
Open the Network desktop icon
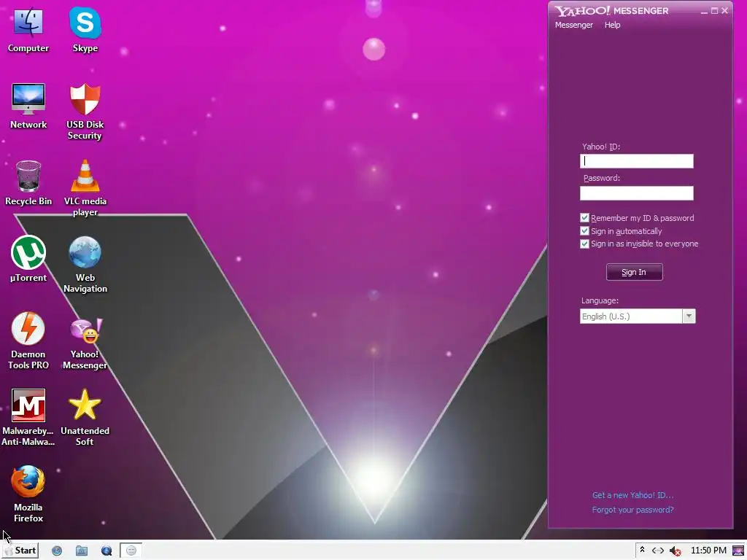pos(28,106)
